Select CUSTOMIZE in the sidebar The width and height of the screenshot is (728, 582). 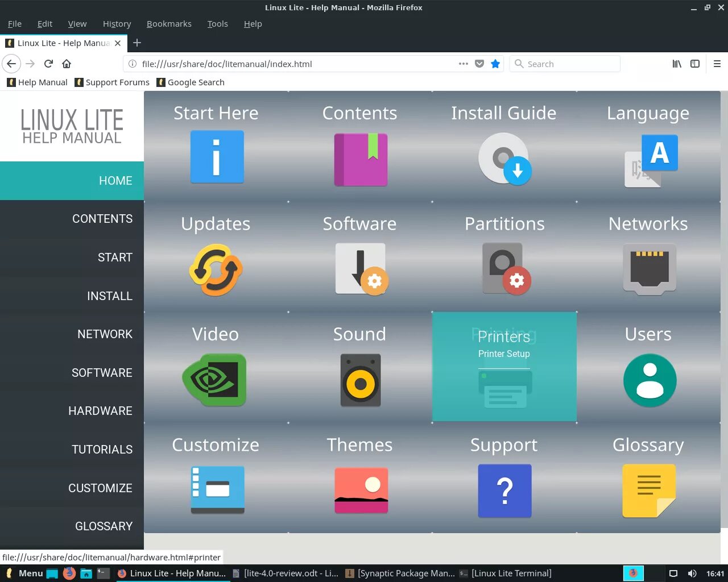72,488
